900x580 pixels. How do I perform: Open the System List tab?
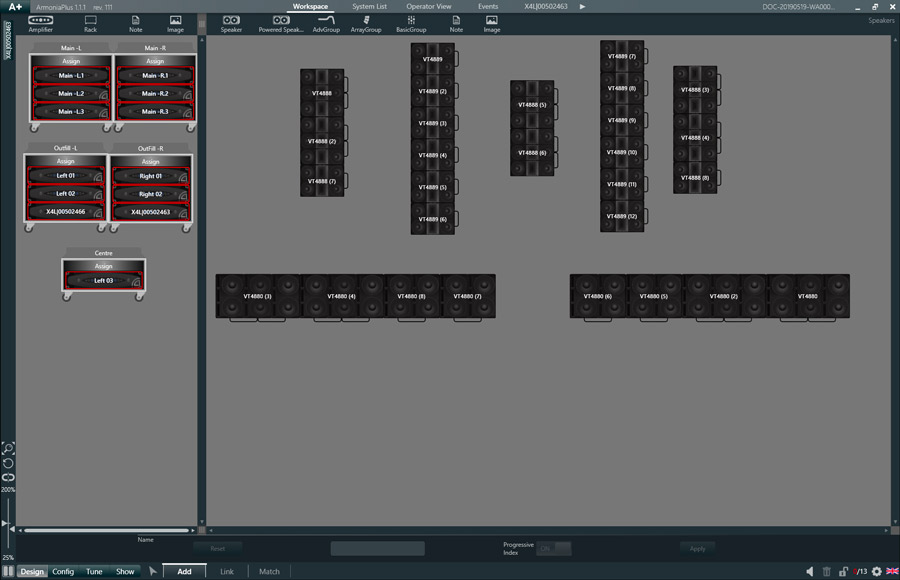click(369, 6)
